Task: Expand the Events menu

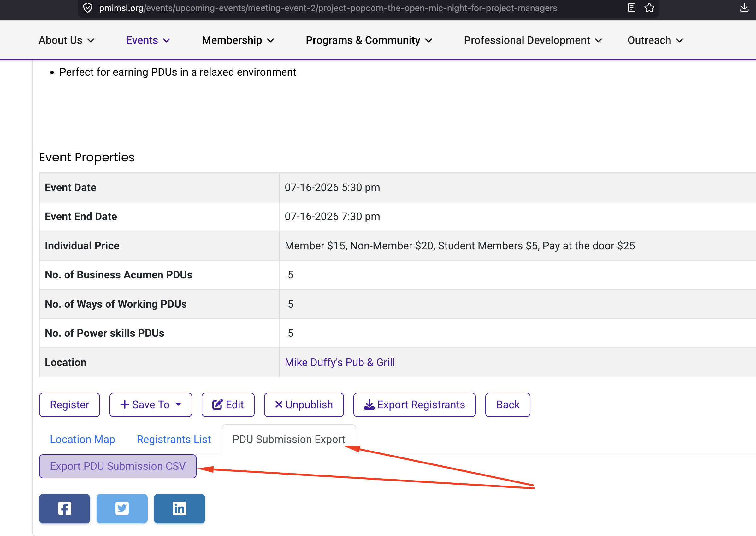Action: point(148,40)
